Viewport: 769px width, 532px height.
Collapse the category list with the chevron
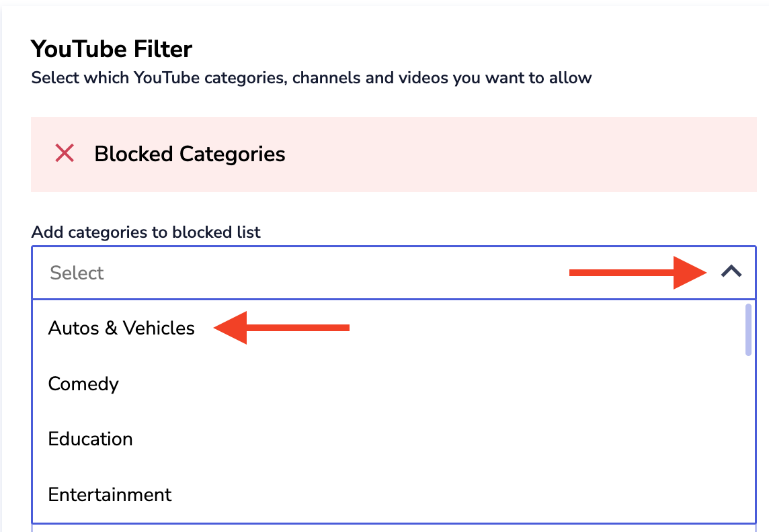pyautogui.click(x=731, y=272)
